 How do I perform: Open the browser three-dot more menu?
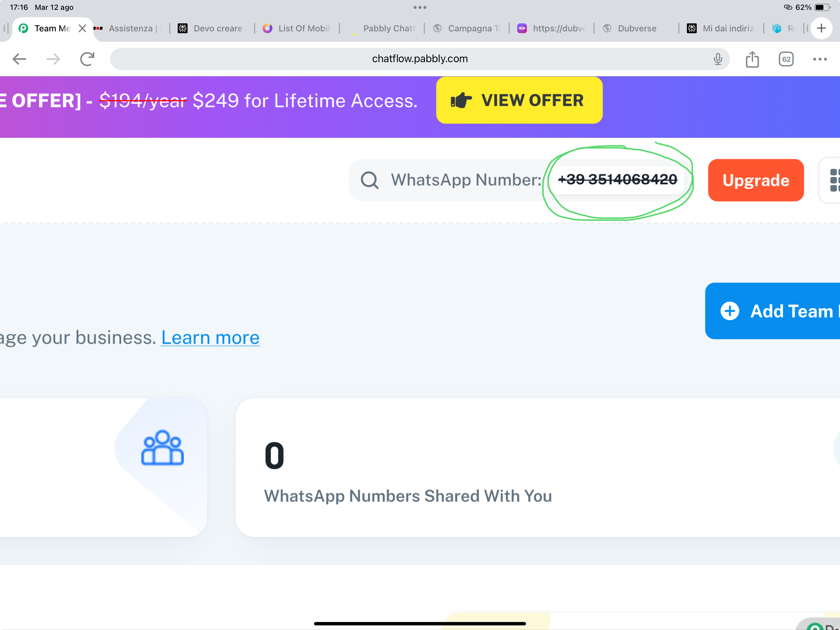820,59
